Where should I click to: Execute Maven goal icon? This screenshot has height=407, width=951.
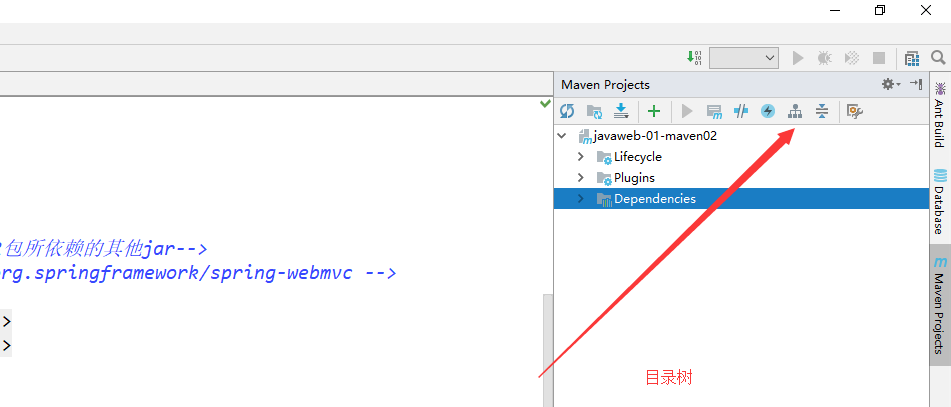click(714, 111)
